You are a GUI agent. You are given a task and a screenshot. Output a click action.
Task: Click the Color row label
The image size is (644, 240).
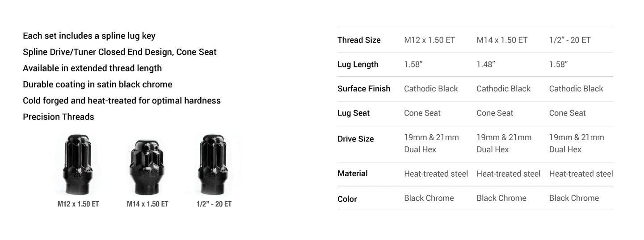(x=347, y=199)
